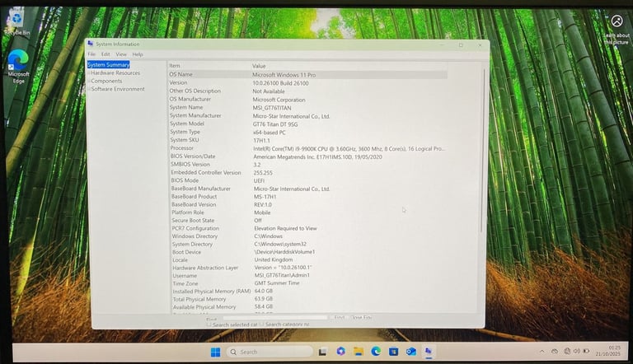Select the System Model row
The height and width of the screenshot is (364, 633).
click(x=307, y=124)
